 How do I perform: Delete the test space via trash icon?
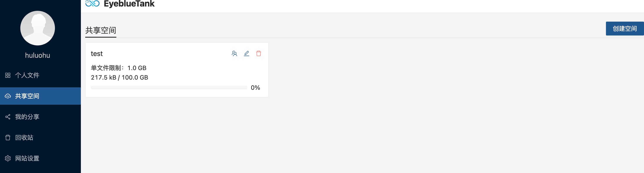259,53
